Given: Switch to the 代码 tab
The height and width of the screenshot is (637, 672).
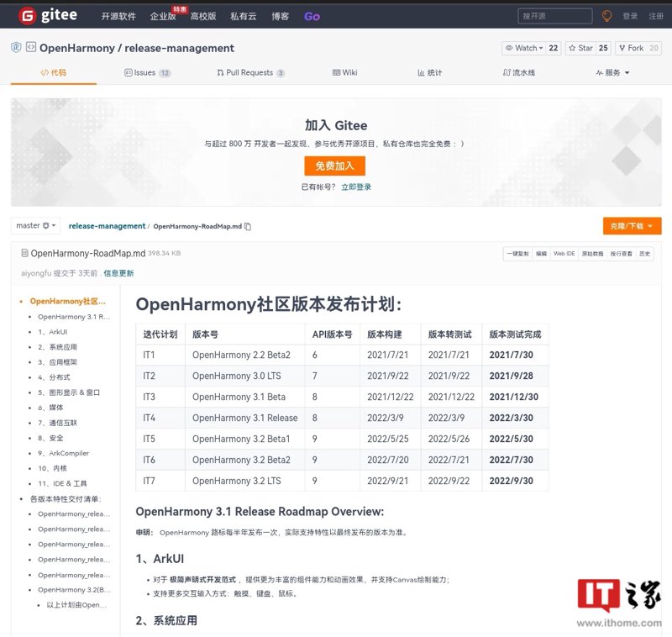Looking at the screenshot, I should 54,72.
